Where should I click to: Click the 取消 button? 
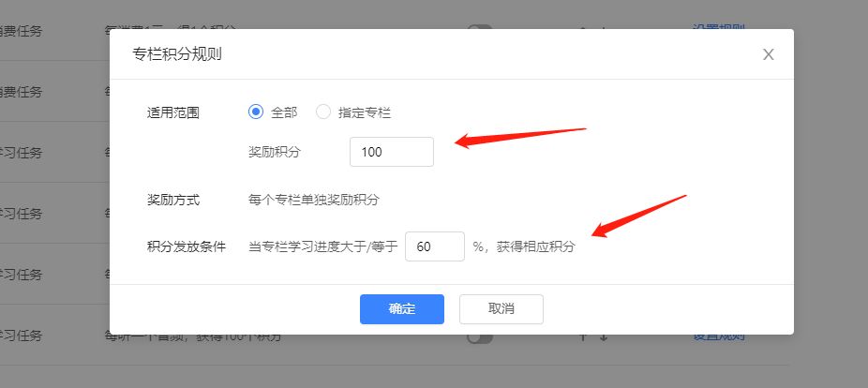[501, 309]
